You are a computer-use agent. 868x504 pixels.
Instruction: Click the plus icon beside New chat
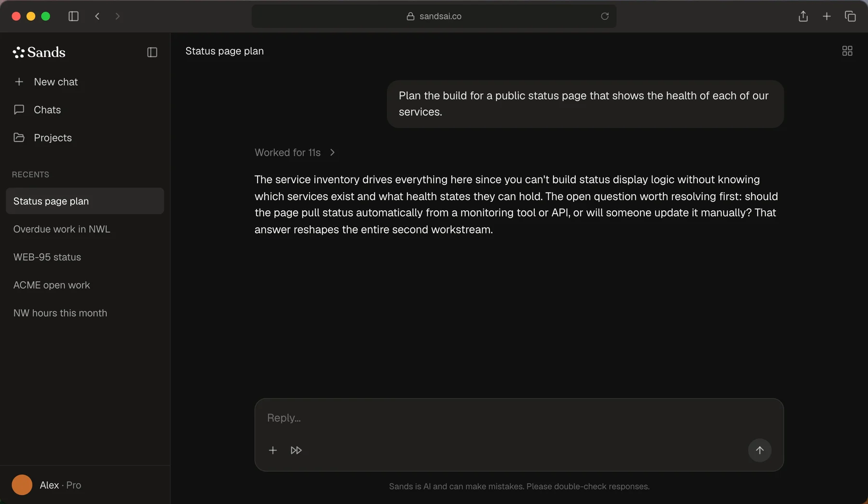19,82
